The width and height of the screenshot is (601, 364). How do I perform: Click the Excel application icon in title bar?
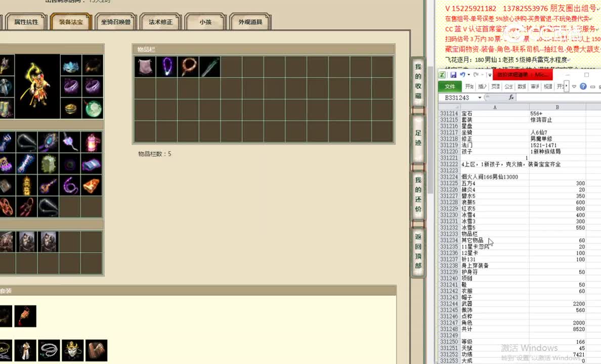coord(442,74)
